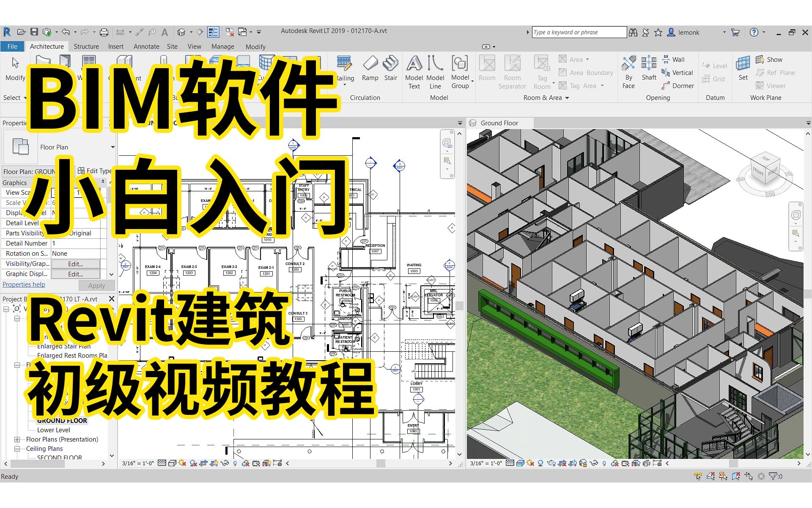Image resolution: width=812 pixels, height=508 pixels.
Task: Open the File menu
Action: click(12, 47)
